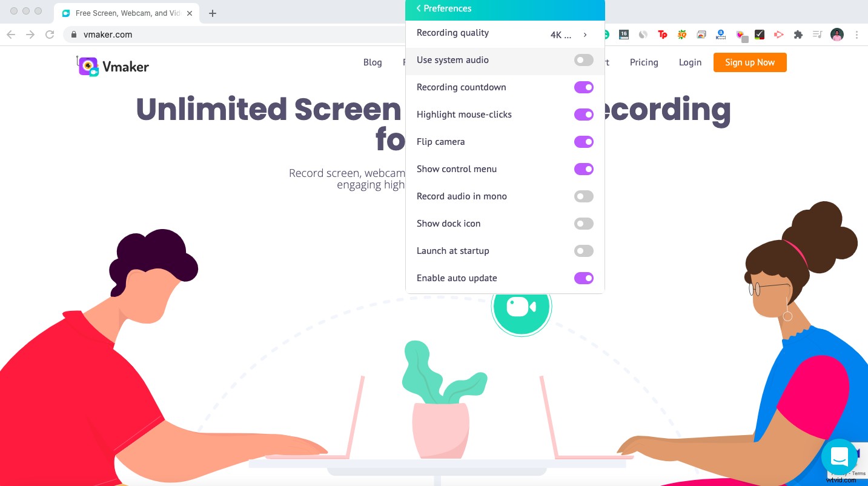Open the red TopCashback extension icon
This screenshot has height=486, width=868.
[x=663, y=35]
